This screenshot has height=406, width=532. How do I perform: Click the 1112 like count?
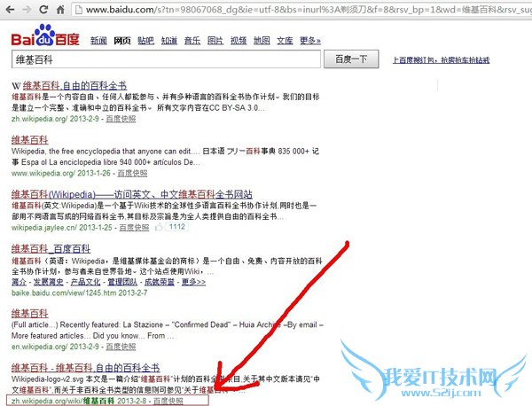click(177, 227)
